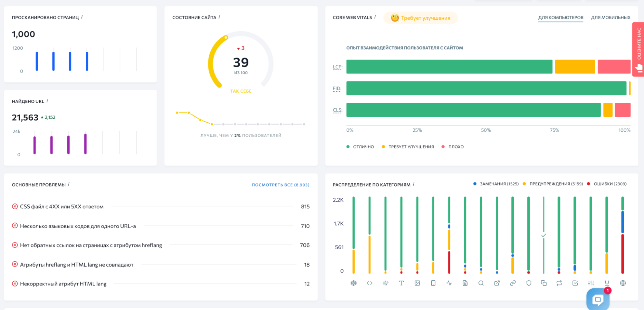Screen dimensions: 644x310
Task: Click the Оцените нас side button
Action: tap(638, 49)
